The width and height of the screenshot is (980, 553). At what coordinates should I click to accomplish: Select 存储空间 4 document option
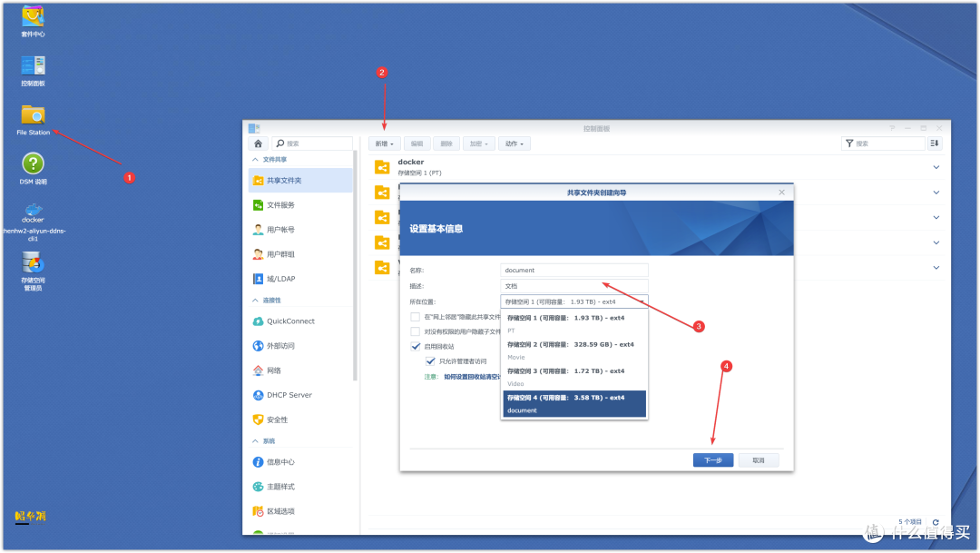573,403
